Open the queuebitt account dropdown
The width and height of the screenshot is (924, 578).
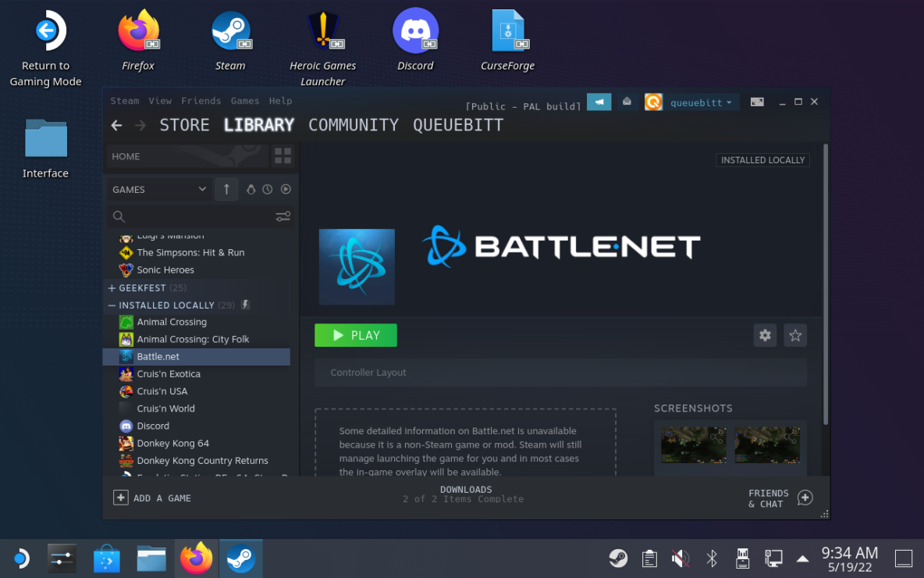tap(701, 102)
